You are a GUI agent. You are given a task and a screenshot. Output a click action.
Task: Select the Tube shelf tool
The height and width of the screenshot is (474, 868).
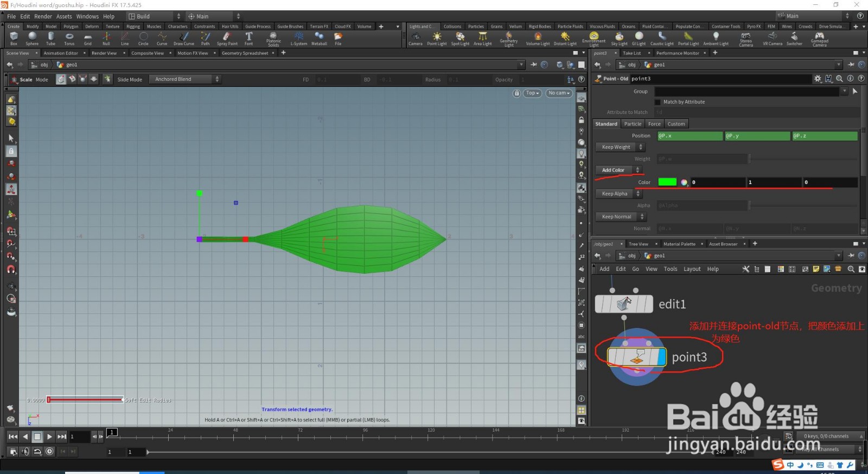tap(50, 39)
